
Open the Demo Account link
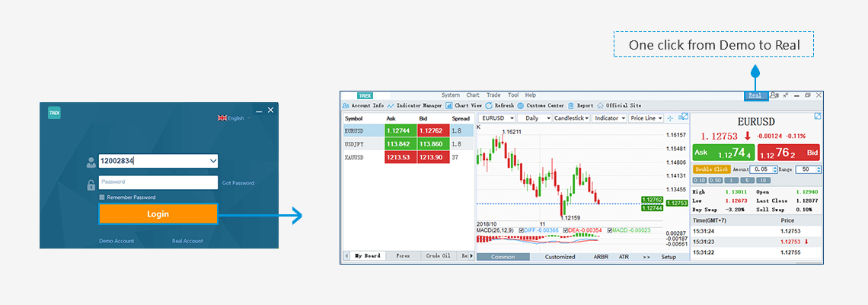116,241
